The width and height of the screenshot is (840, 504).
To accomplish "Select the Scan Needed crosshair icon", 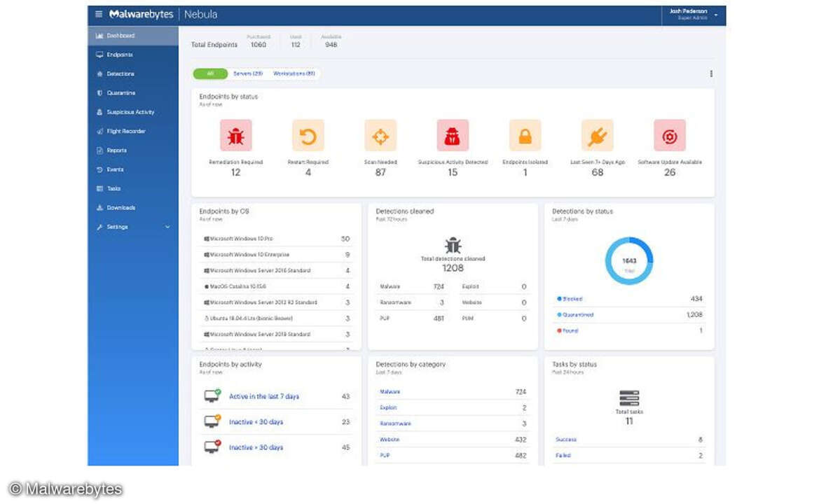I will 380,135.
